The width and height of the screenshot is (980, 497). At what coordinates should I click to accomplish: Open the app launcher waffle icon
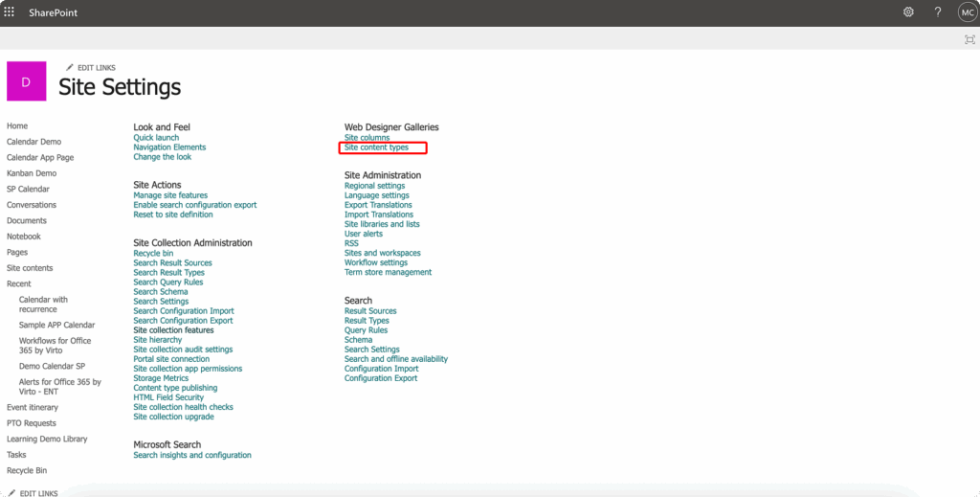tap(10, 12)
